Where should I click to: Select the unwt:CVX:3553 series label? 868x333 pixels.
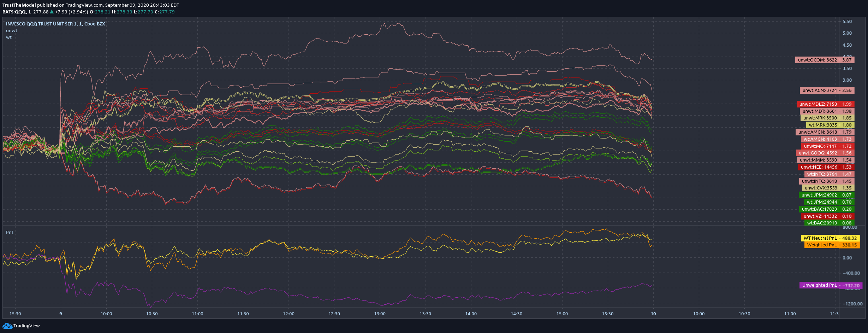click(x=820, y=188)
